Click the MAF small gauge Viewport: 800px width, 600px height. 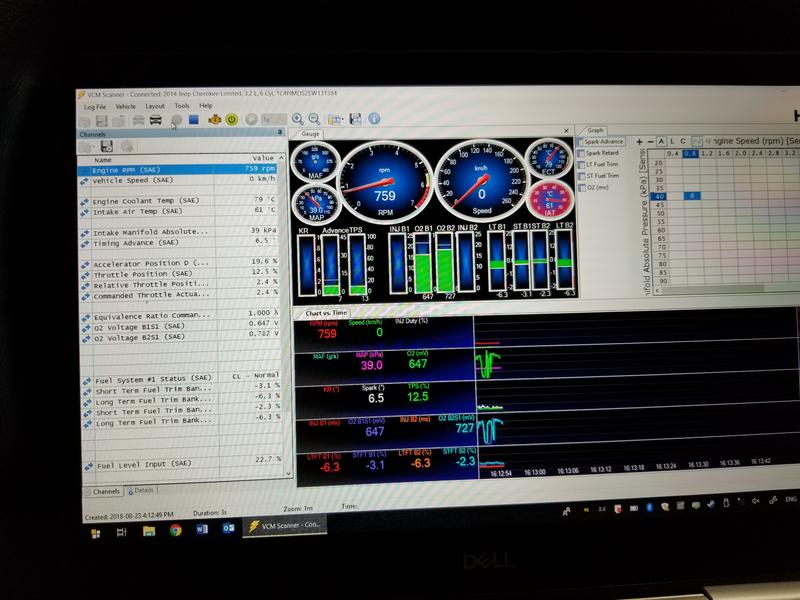[x=315, y=162]
